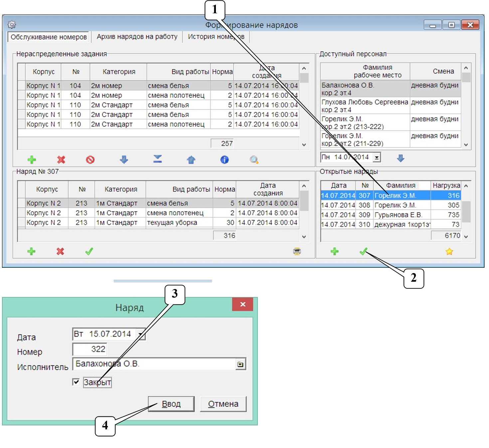This screenshot has height=448, width=489.
Task: Click green checkmark under open work orders
Action: [364, 251]
